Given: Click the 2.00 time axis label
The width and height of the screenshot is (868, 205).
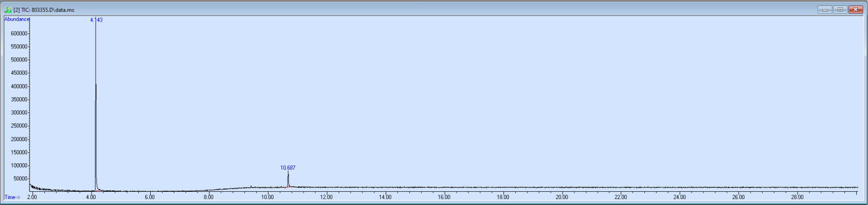Looking at the screenshot, I should pyautogui.click(x=32, y=197).
